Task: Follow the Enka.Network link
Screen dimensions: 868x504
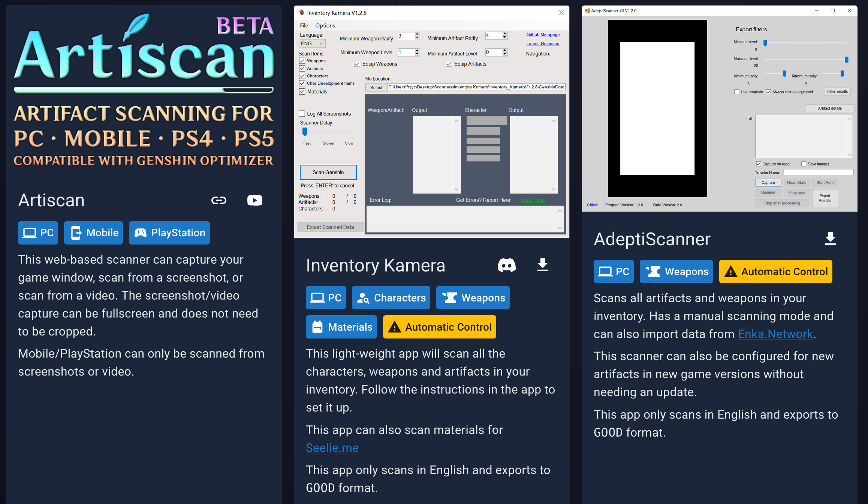Action: click(x=775, y=334)
